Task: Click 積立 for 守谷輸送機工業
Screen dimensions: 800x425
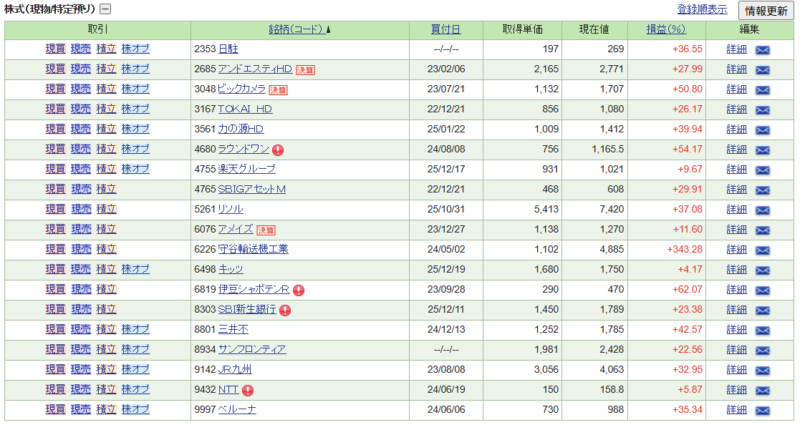Action: 105,249
